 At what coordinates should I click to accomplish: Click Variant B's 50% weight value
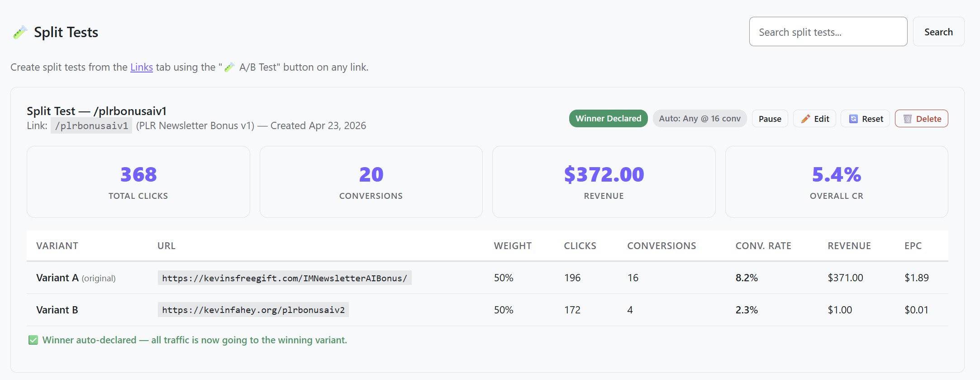click(x=504, y=310)
